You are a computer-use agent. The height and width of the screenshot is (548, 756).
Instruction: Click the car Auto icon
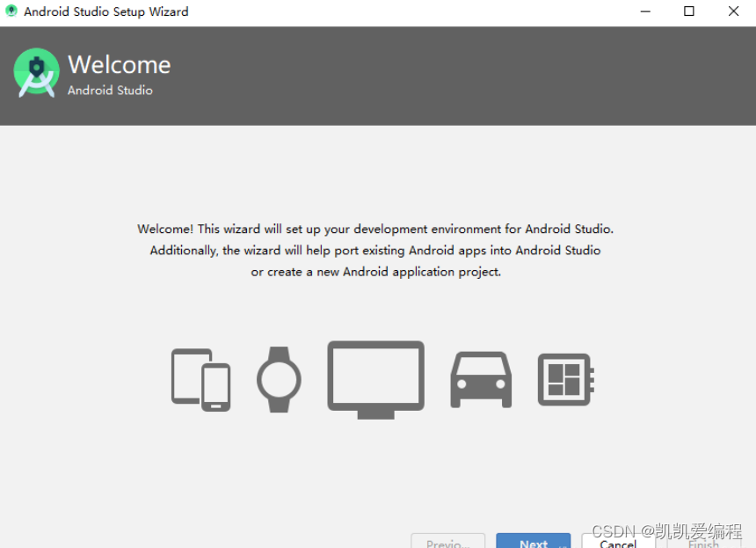[481, 380]
